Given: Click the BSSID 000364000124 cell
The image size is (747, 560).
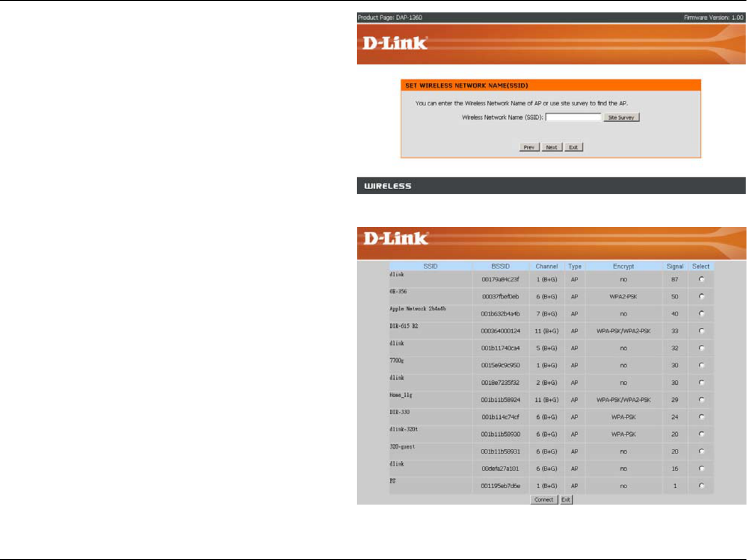Looking at the screenshot, I should coord(500,331).
